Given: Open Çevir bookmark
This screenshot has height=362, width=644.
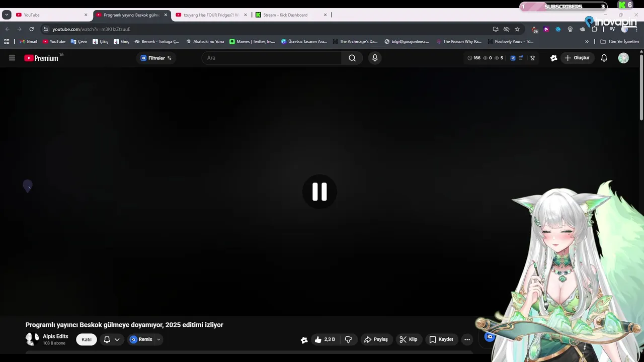Looking at the screenshot, I should (79, 42).
